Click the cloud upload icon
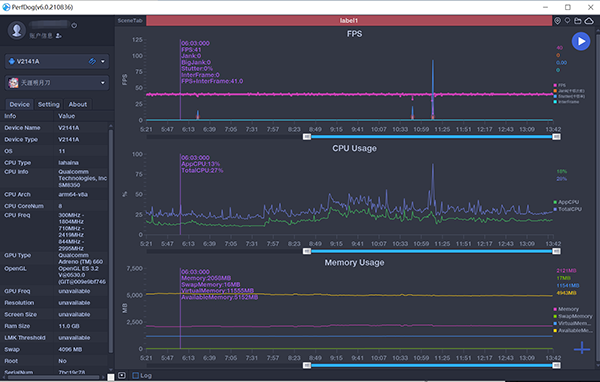 pos(589,21)
